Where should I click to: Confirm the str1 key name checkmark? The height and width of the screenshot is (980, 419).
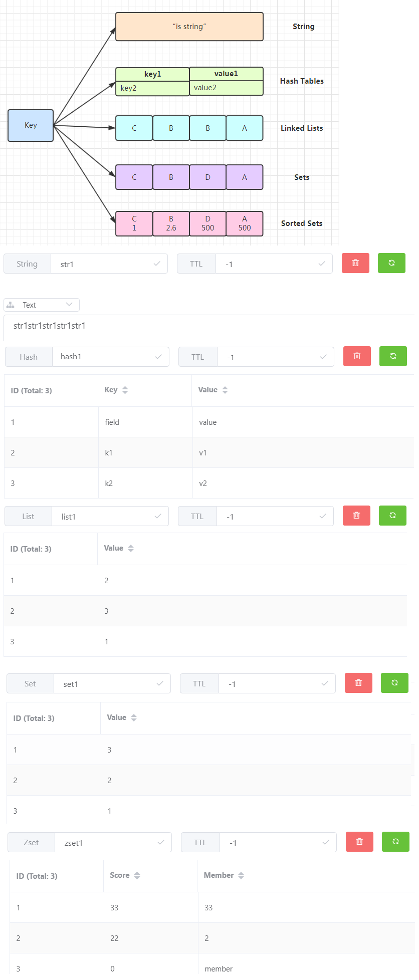pos(157,264)
